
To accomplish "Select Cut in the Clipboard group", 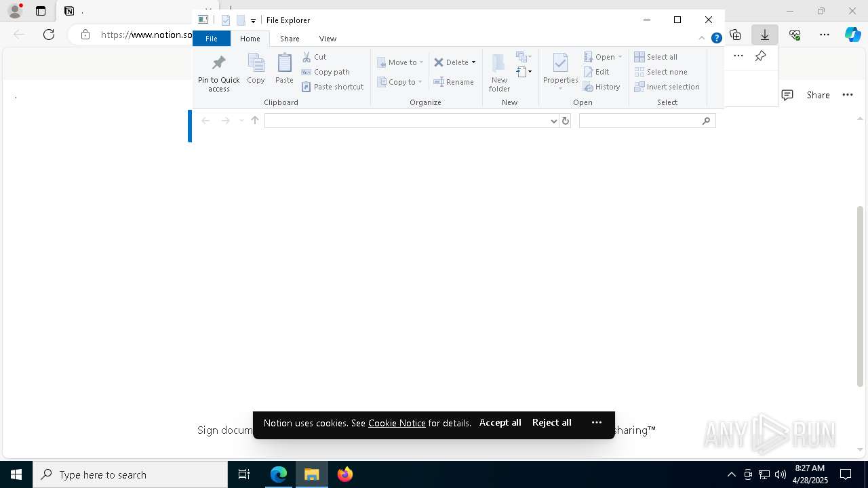I will coord(314,57).
